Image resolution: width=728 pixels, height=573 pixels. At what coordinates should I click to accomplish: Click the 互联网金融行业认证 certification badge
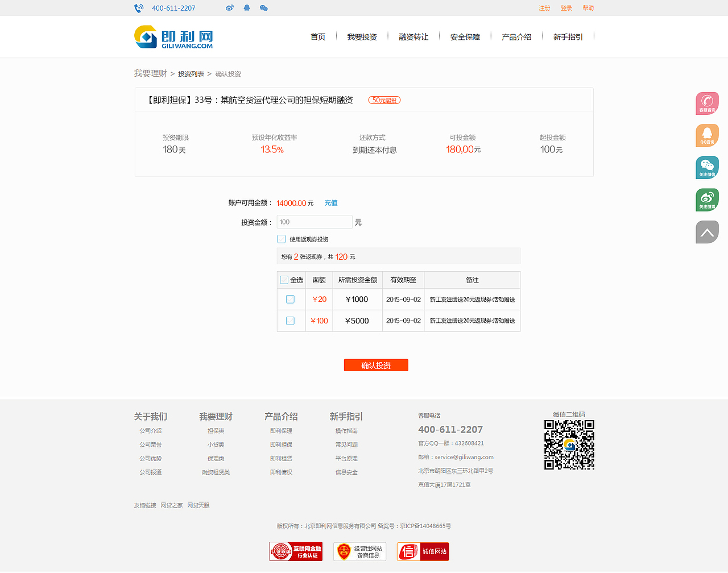(x=295, y=551)
